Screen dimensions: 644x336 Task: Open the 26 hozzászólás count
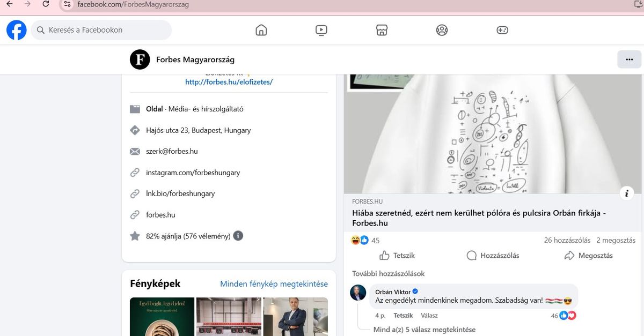pyautogui.click(x=567, y=240)
